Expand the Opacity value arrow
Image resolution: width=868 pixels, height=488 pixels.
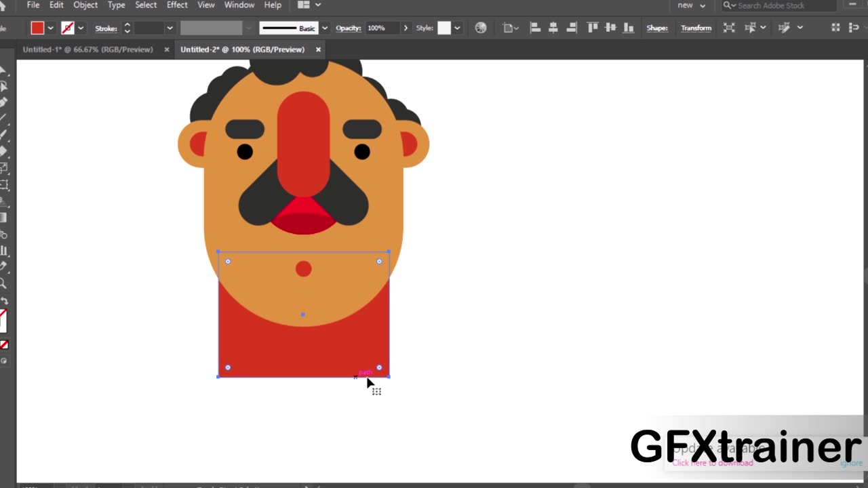(x=406, y=28)
